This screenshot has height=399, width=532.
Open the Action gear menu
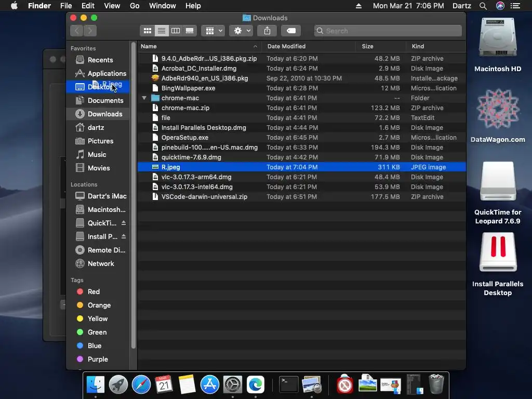pyautogui.click(x=241, y=31)
